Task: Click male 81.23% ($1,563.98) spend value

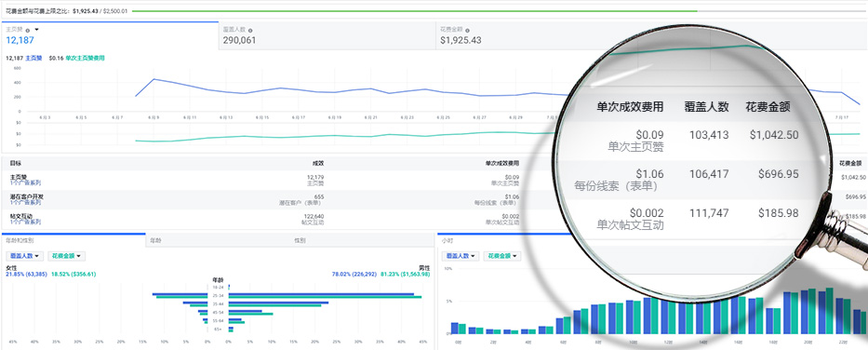Action: (x=406, y=274)
